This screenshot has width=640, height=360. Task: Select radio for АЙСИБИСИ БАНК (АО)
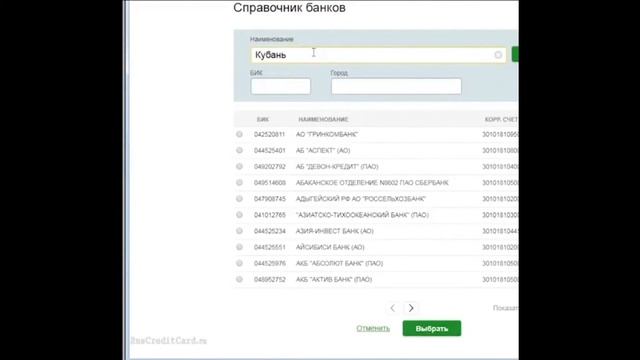click(240, 247)
